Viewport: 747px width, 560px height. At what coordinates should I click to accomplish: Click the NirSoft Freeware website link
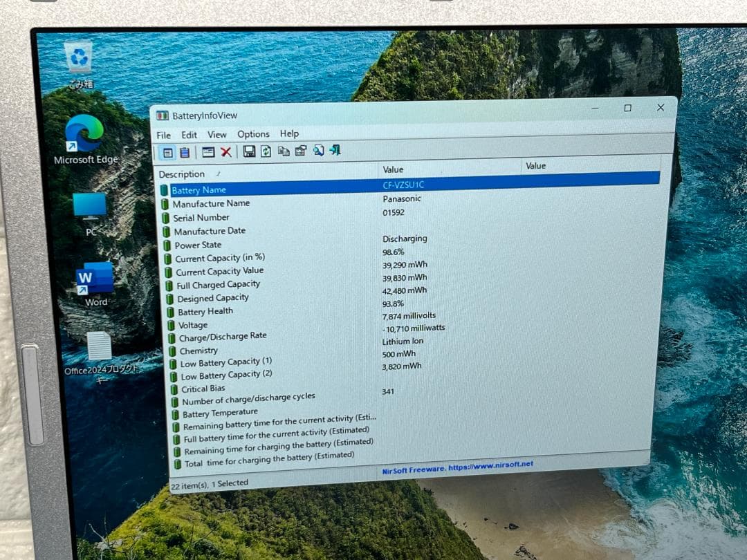pos(457,467)
